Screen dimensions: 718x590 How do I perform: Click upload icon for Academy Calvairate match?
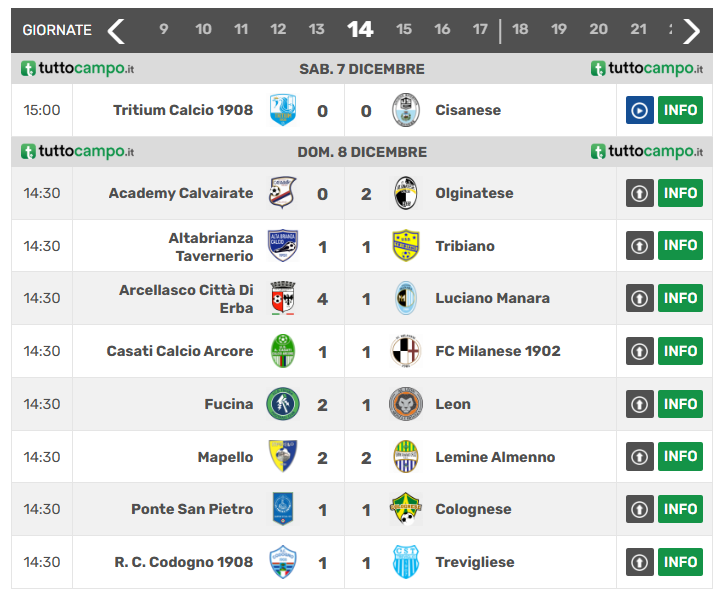point(640,193)
